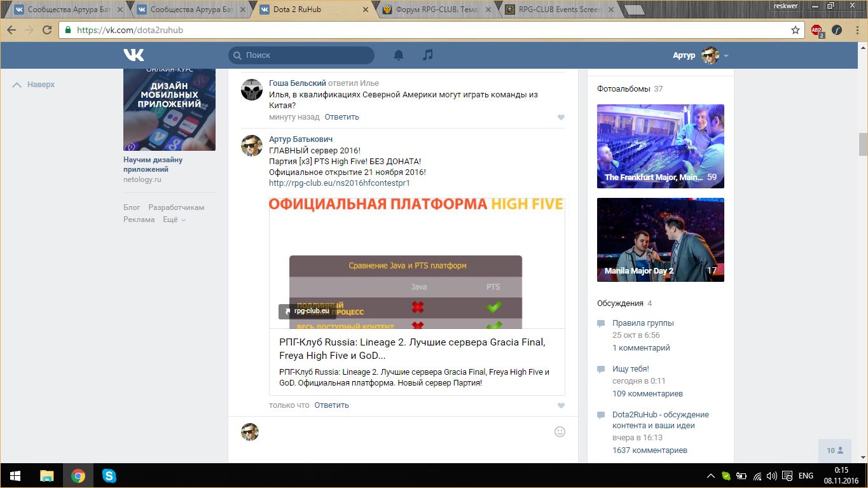Open the notifications bell
868x488 pixels.
(x=399, y=55)
